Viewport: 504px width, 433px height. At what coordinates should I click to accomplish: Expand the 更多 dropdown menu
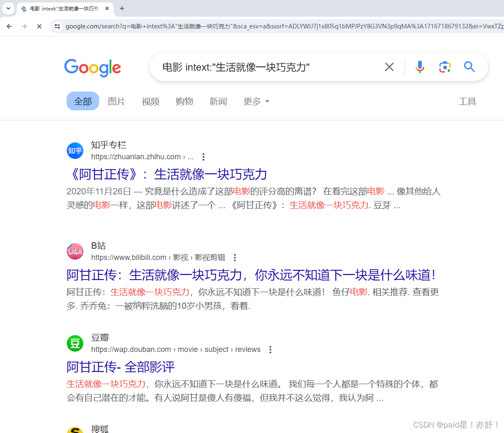pos(256,101)
